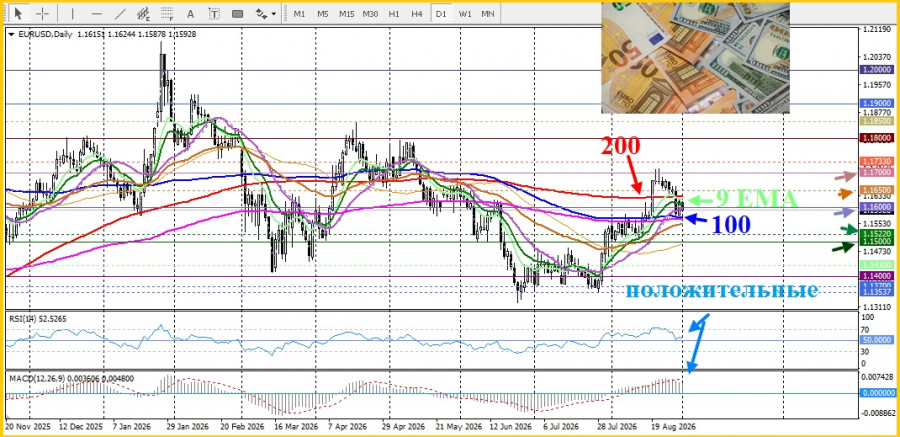Click the 1.13537 price level label

point(875,292)
